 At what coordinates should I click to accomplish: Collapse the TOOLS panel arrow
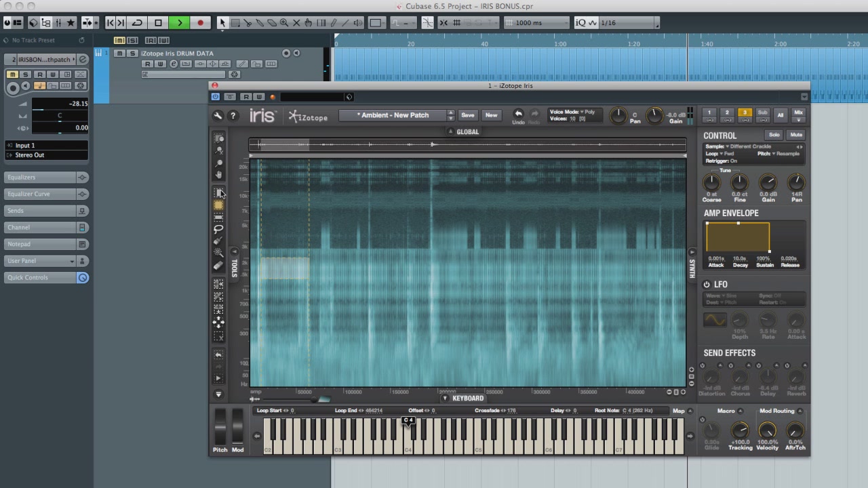tap(235, 251)
